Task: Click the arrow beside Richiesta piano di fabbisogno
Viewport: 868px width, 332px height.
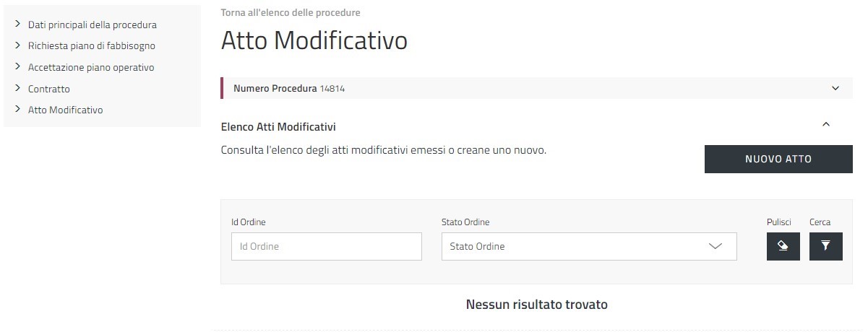Action: (x=17, y=45)
